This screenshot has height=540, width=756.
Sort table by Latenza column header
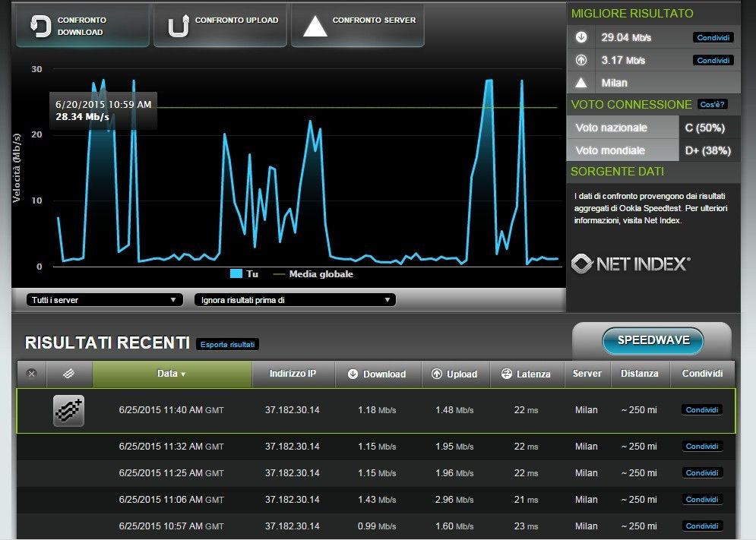(x=525, y=374)
